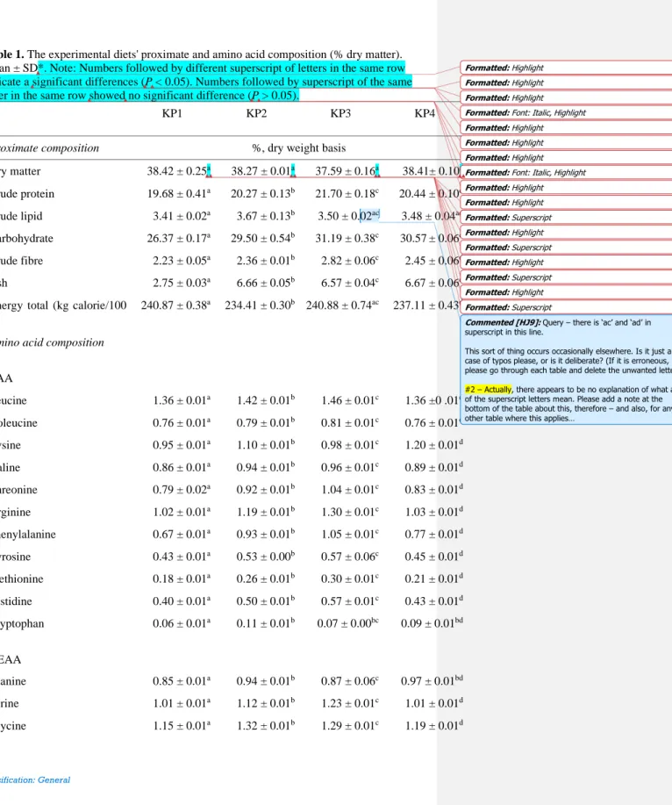Click dry matter KP3 value 37.59 ± 0.16
The image size is (672, 805).
click(347, 171)
